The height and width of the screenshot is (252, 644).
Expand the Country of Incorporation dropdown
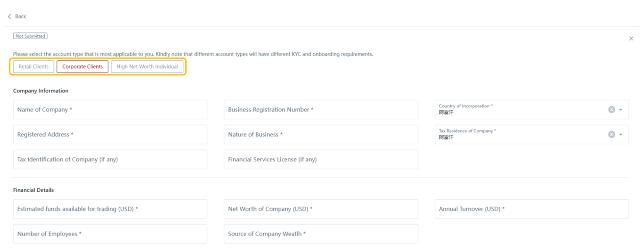[x=621, y=110]
